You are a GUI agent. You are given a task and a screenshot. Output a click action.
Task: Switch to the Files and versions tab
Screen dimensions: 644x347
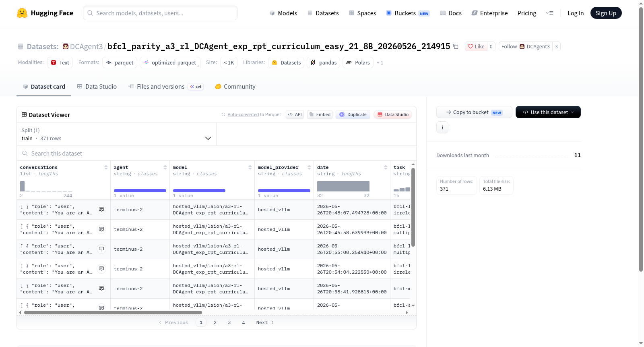point(165,86)
